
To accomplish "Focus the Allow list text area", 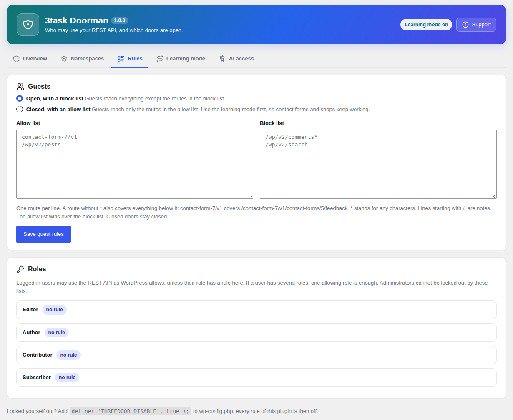I will point(135,164).
